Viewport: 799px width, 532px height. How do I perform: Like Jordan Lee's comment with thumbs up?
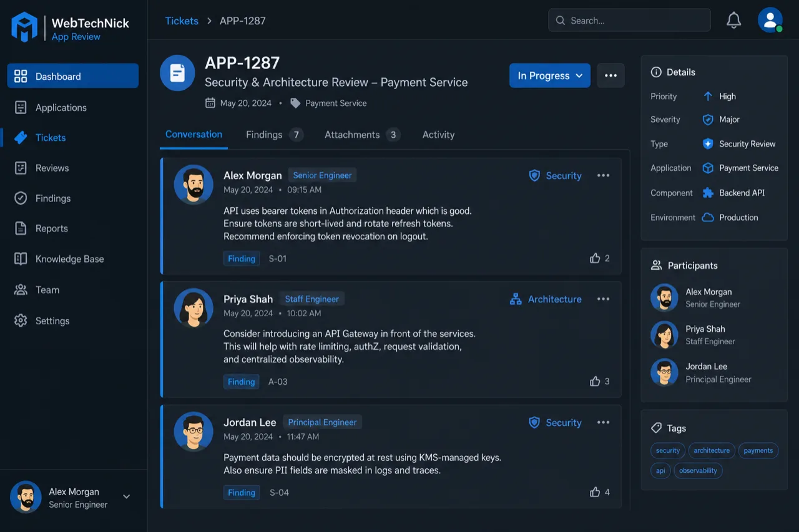(x=595, y=492)
